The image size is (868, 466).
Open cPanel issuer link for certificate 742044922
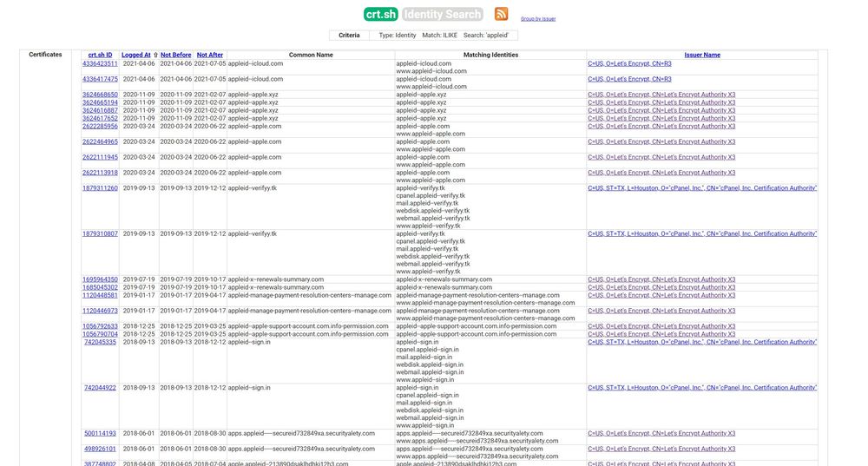point(702,387)
